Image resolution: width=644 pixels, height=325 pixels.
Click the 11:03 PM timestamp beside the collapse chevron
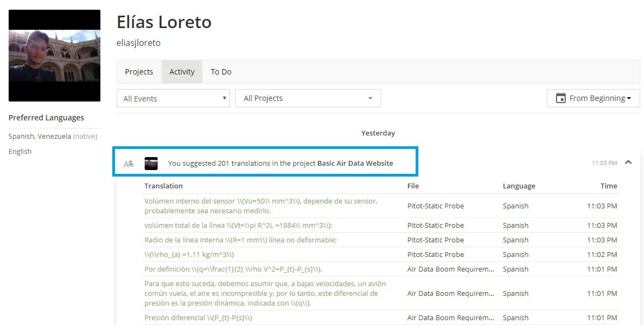pyautogui.click(x=604, y=163)
